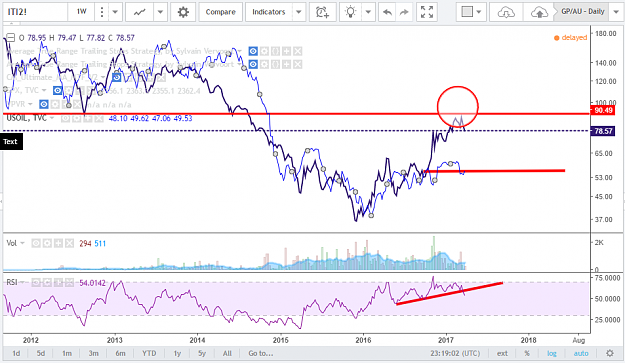Image resolution: width=625 pixels, height=363 pixels.
Task: Hide the CM_Ultimate_MA indicator with eye icon
Action: tap(116, 77)
